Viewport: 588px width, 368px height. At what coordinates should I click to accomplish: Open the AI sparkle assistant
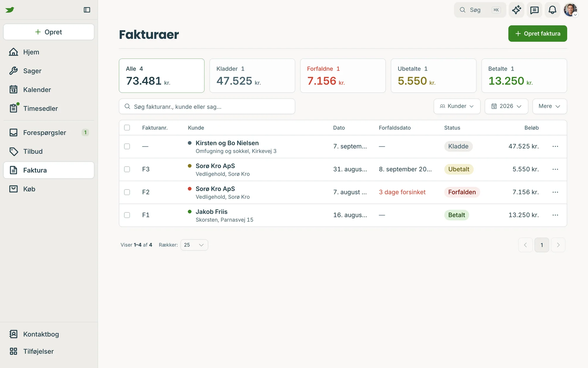tap(517, 10)
